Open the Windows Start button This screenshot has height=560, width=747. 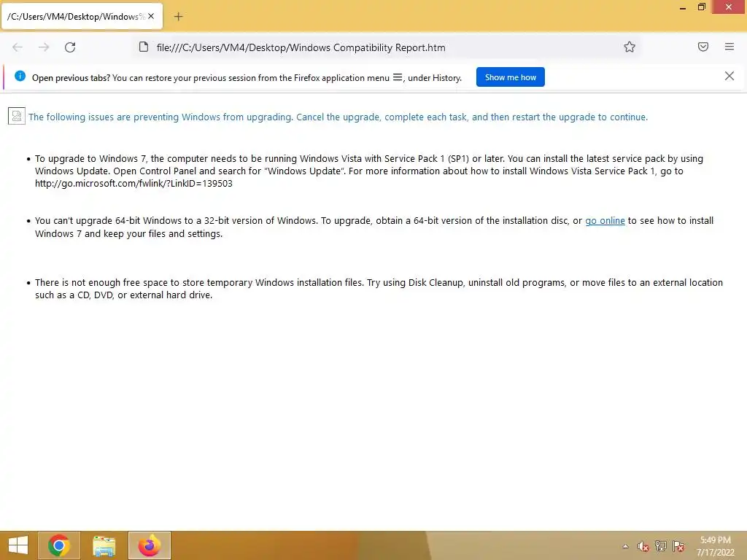point(18,545)
